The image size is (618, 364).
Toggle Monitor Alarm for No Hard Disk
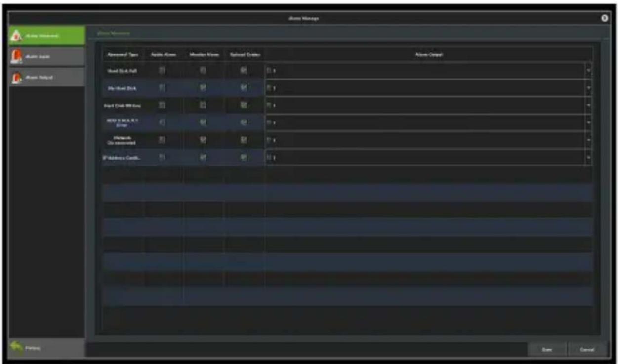[x=203, y=88]
